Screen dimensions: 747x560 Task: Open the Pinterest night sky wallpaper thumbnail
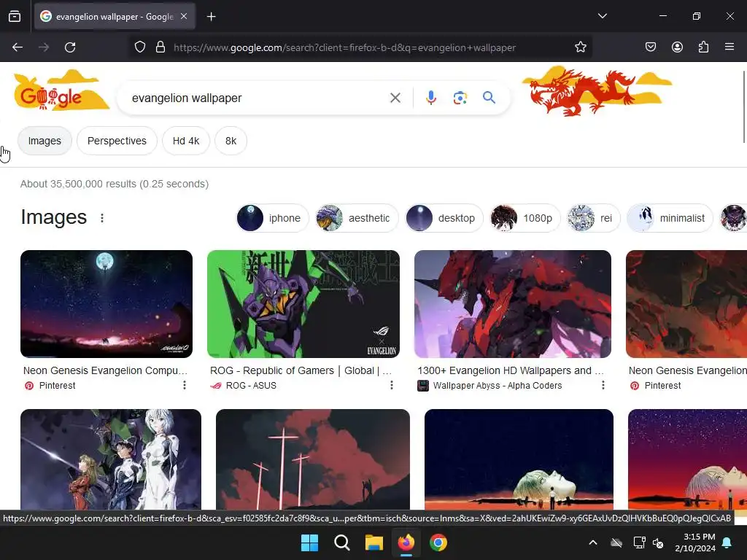point(107,304)
